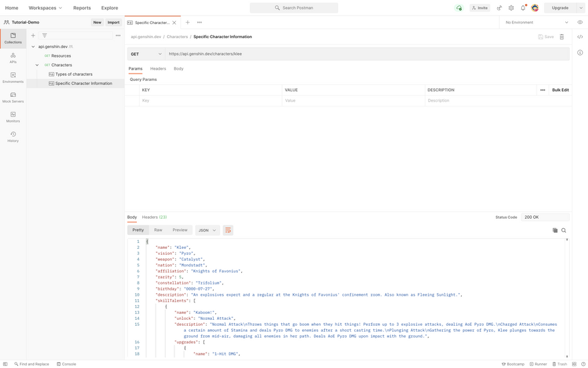The width and height of the screenshot is (588, 368).
Task: Search the response body with magnifier icon
Action: (564, 231)
